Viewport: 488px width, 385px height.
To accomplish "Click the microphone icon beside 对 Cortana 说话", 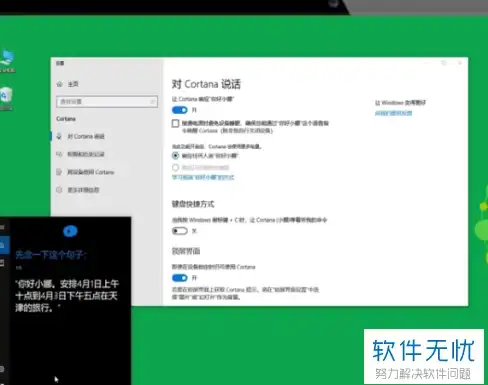I will [x=59, y=136].
